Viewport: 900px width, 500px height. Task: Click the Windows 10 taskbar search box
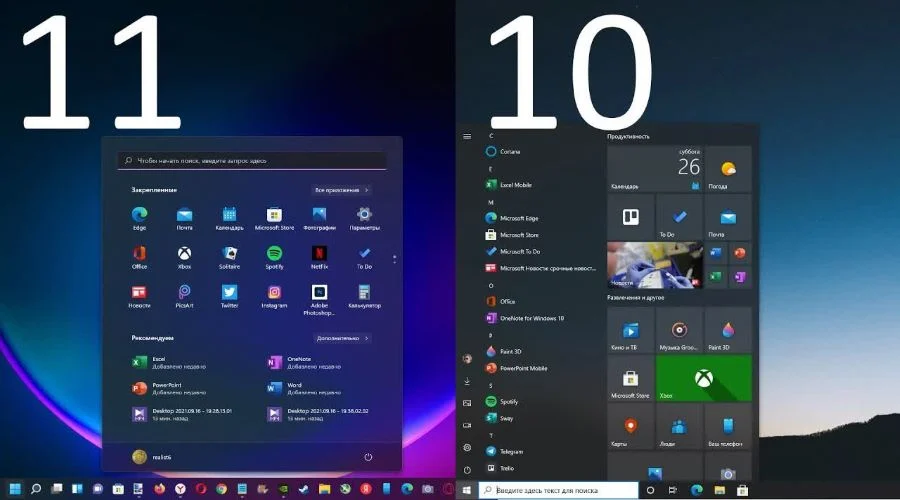tap(558, 490)
